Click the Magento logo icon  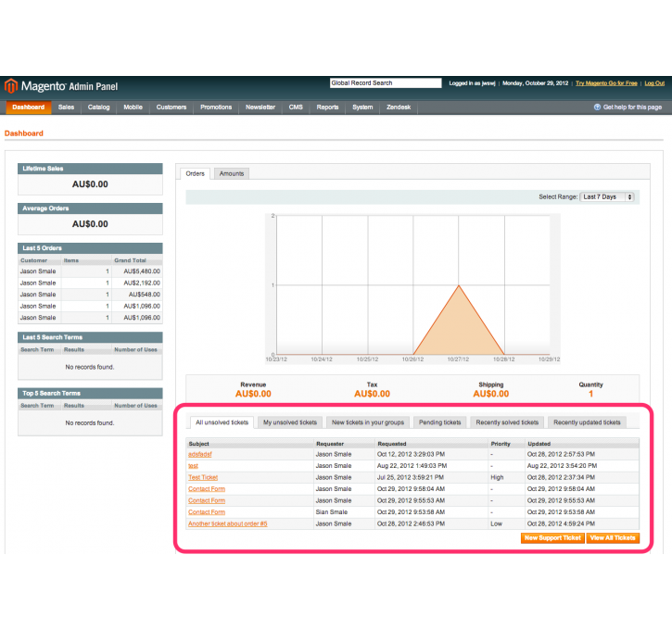tap(11, 85)
